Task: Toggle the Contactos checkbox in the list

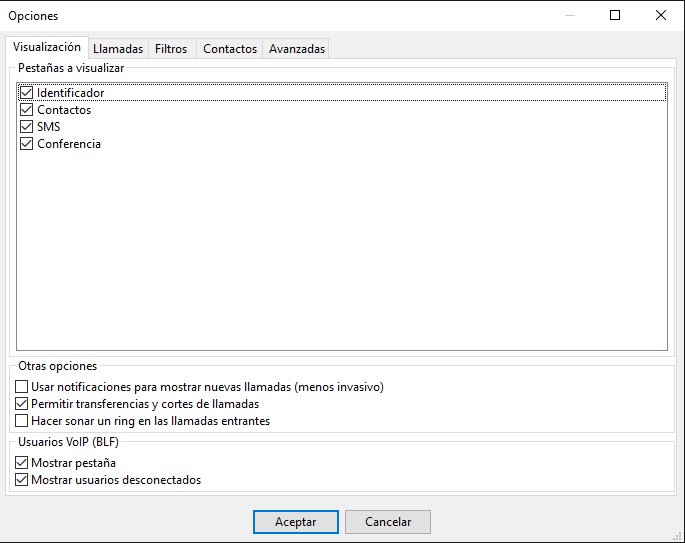Action: click(27, 110)
